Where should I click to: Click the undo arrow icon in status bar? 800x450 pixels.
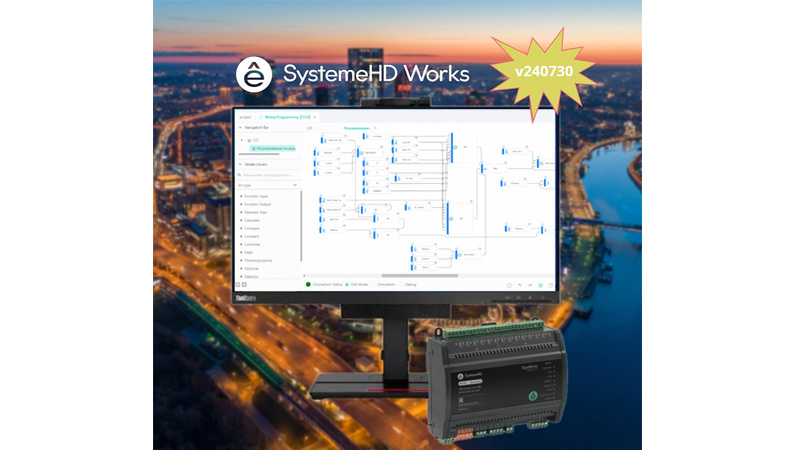519,285
